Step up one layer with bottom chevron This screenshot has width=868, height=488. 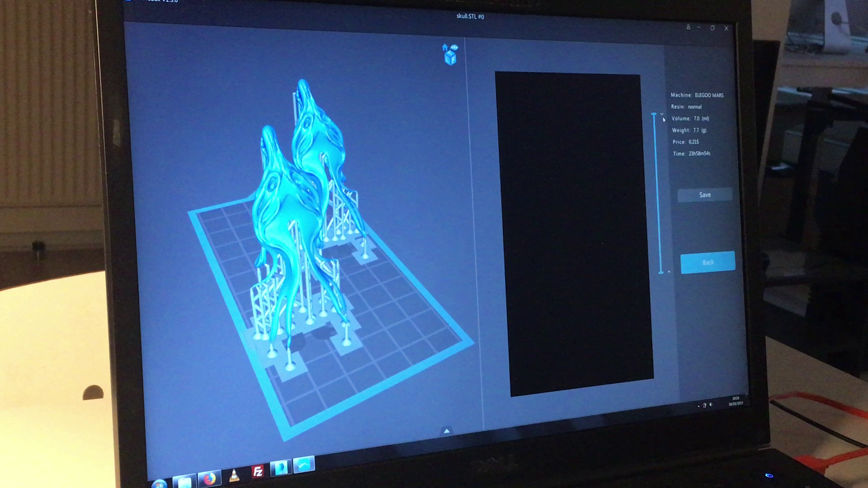[x=669, y=272]
